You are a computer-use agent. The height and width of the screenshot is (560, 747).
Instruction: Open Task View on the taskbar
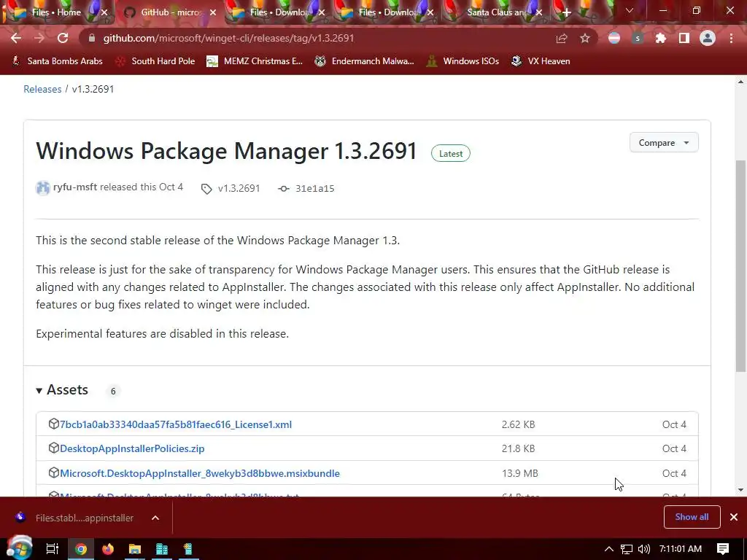click(x=52, y=549)
